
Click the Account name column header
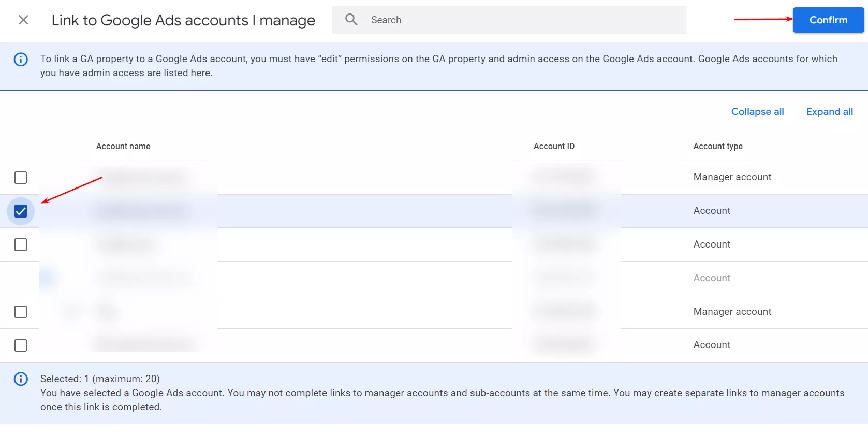123,147
